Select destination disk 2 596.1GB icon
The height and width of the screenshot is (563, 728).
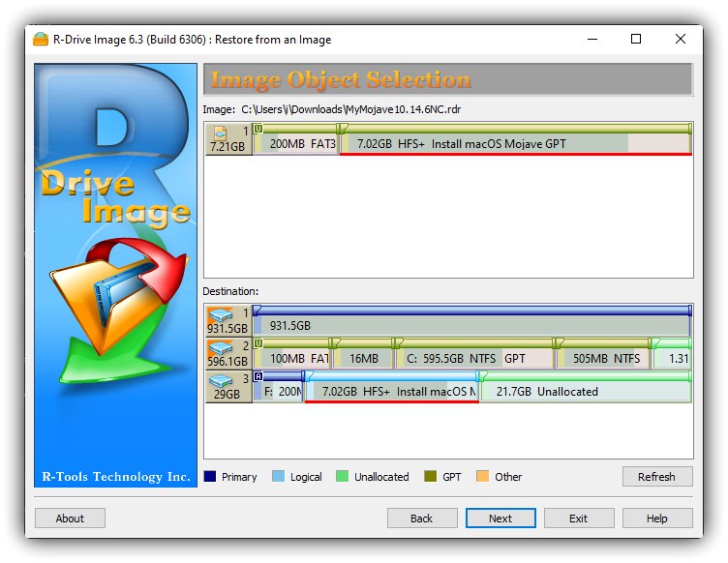228,354
